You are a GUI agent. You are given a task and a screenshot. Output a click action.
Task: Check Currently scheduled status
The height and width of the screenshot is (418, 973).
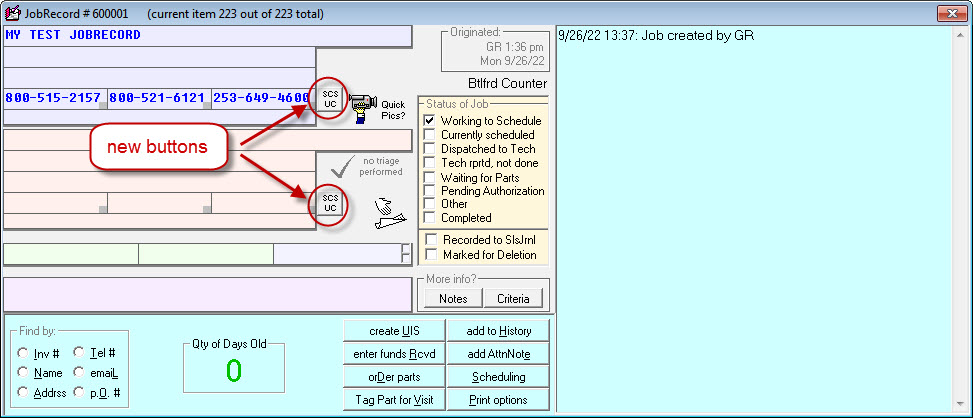tap(429, 135)
